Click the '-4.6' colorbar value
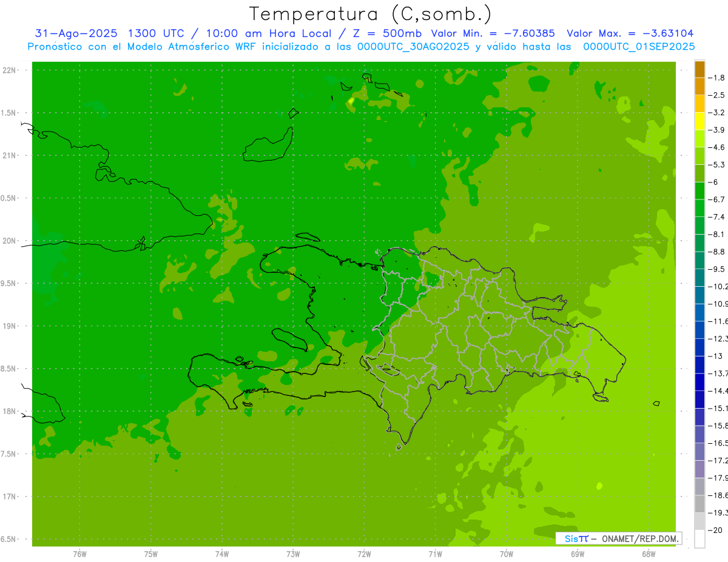This screenshot has height=562, width=728. tap(717, 147)
